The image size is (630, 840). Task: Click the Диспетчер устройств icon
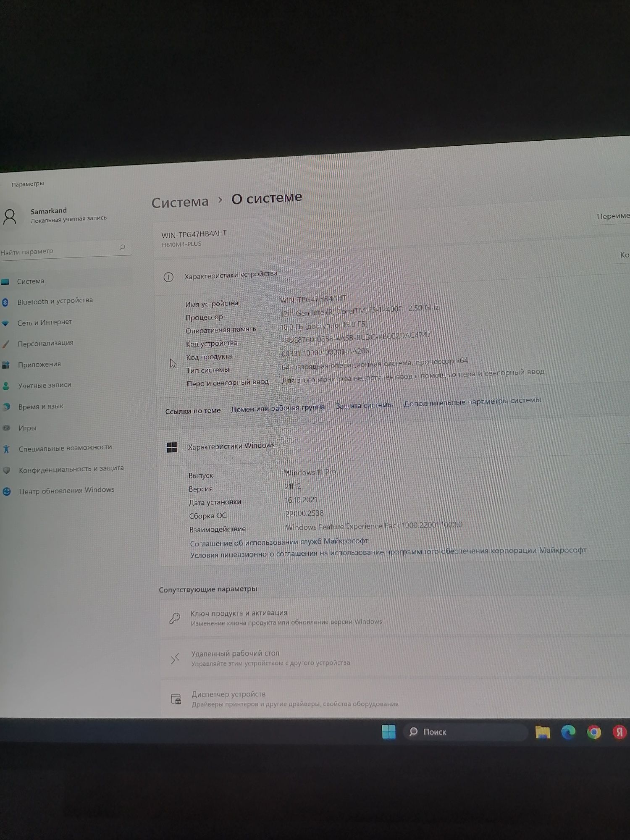click(x=176, y=699)
